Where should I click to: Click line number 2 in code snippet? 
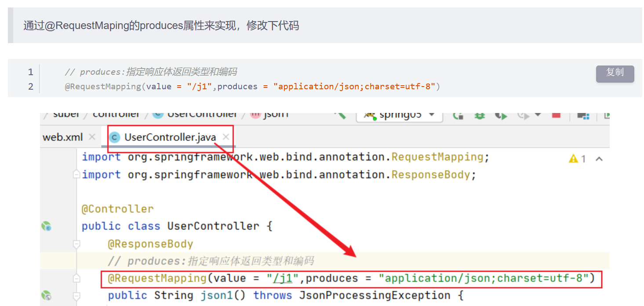point(30,87)
